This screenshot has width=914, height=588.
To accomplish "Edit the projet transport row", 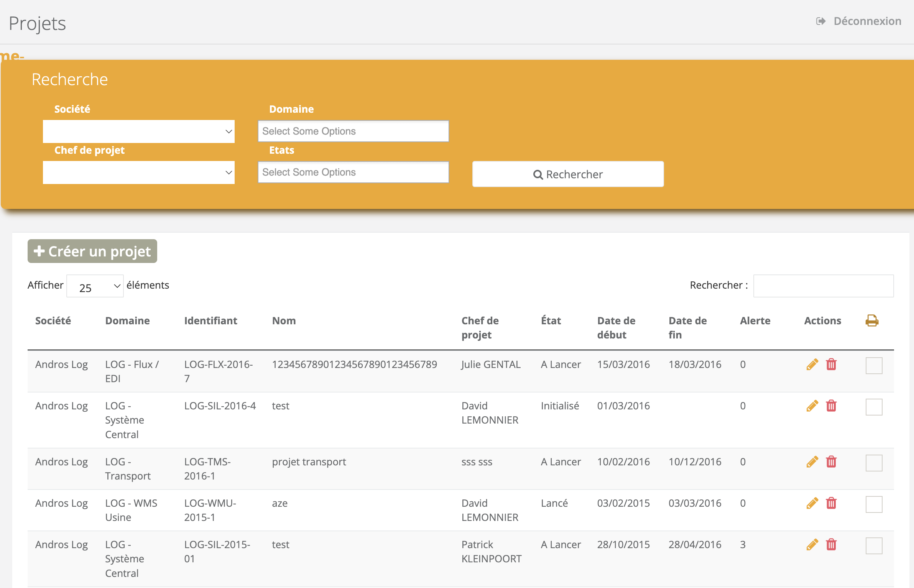I will (x=812, y=462).
